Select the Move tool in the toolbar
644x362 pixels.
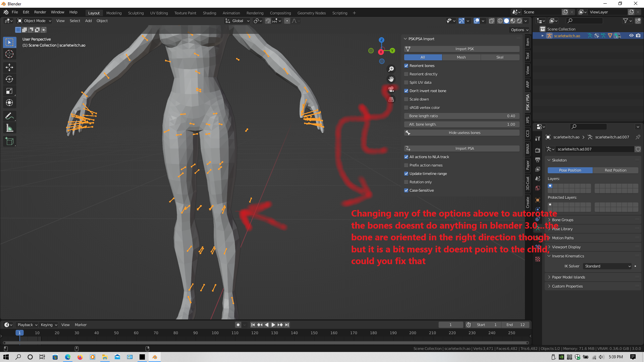[9, 67]
